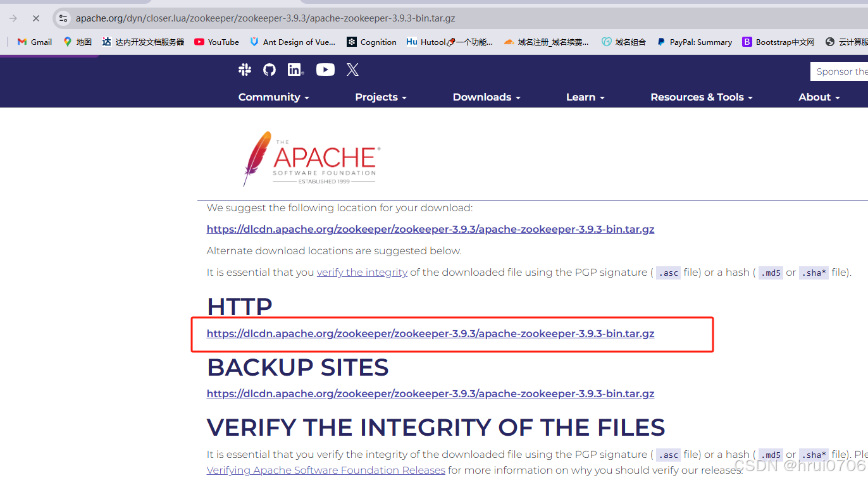
Task: Open the 达内开发文档服务器 bookmark
Action: pos(143,42)
